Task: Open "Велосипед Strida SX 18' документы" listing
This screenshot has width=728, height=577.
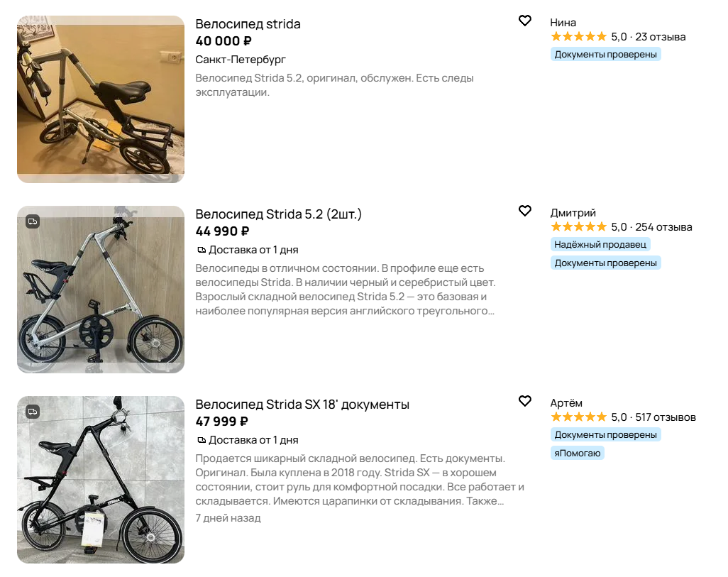Action: coord(302,405)
